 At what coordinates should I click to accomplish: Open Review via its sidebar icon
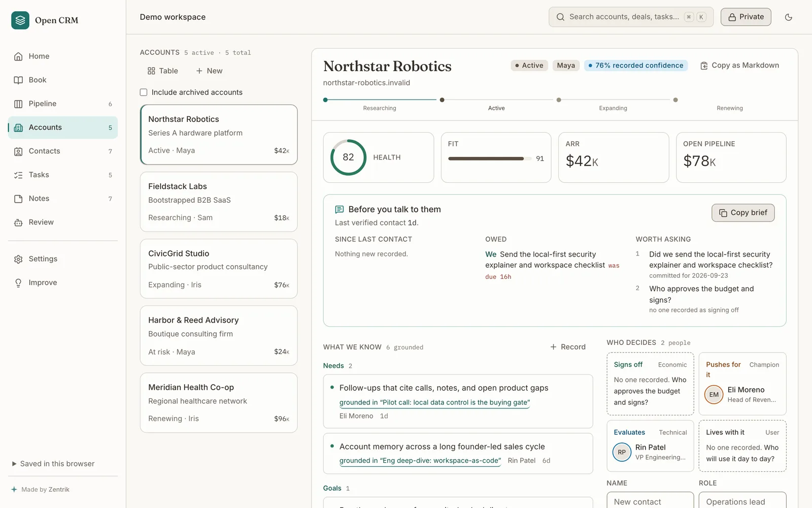[18, 223]
